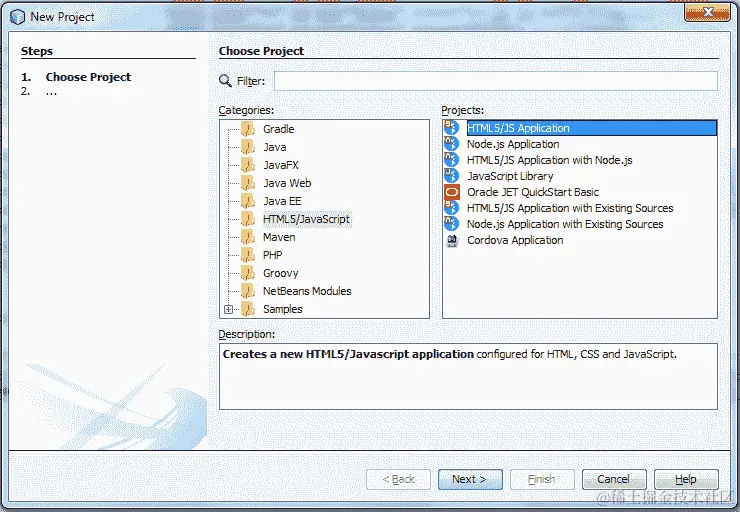This screenshot has height=512, width=740.
Task: Click the Next button
Action: tap(470, 479)
